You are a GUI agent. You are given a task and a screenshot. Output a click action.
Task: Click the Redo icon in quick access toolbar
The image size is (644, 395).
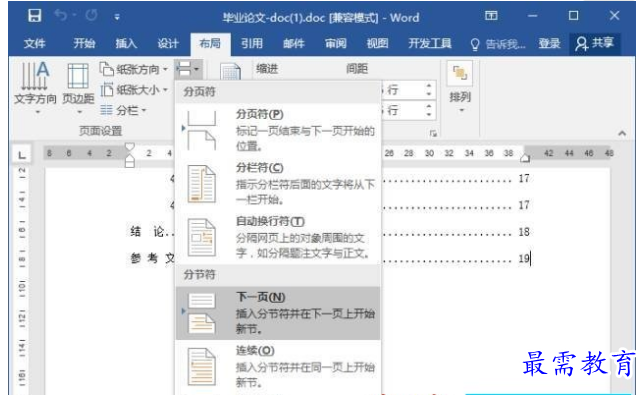91,16
